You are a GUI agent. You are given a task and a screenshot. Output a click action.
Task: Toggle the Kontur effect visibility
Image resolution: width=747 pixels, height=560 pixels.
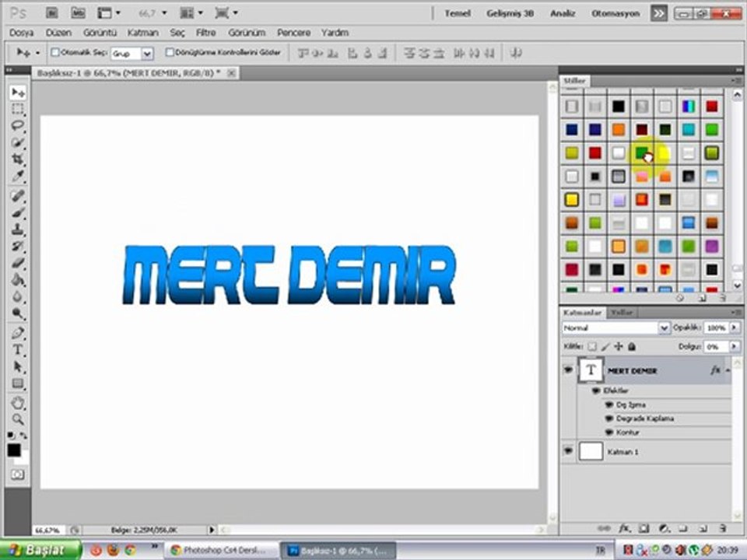tap(608, 432)
